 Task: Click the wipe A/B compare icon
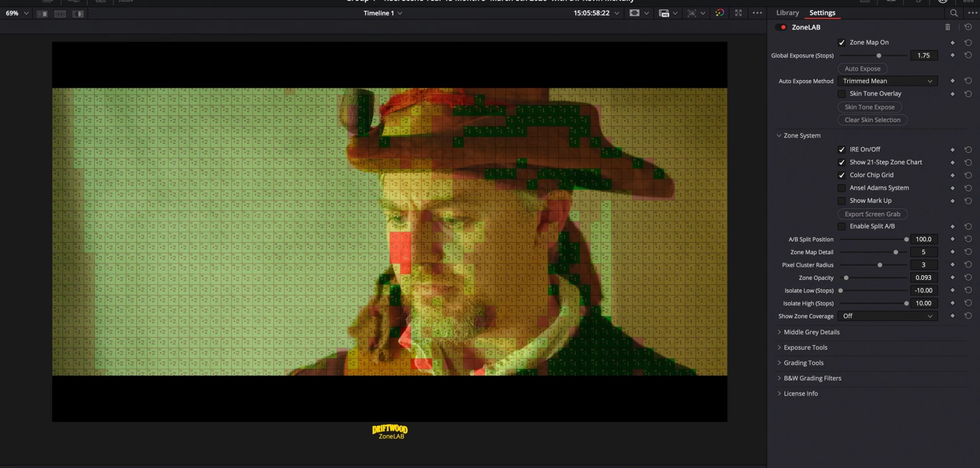coord(78,14)
